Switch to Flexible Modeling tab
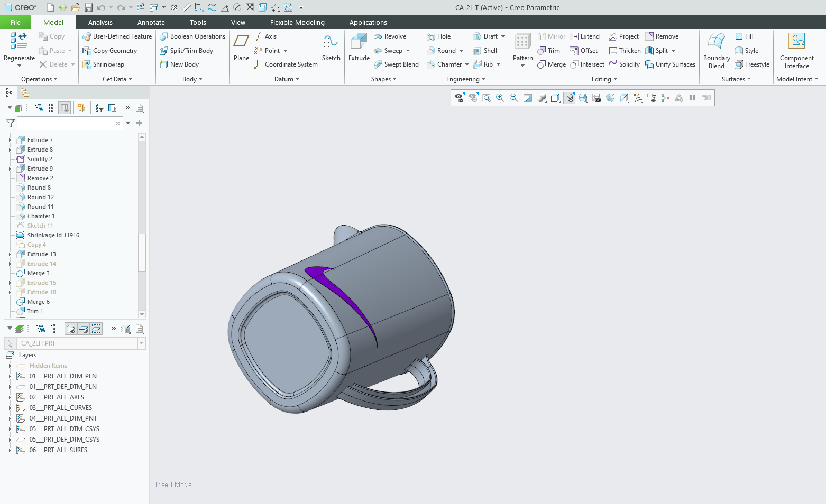 pyautogui.click(x=297, y=22)
